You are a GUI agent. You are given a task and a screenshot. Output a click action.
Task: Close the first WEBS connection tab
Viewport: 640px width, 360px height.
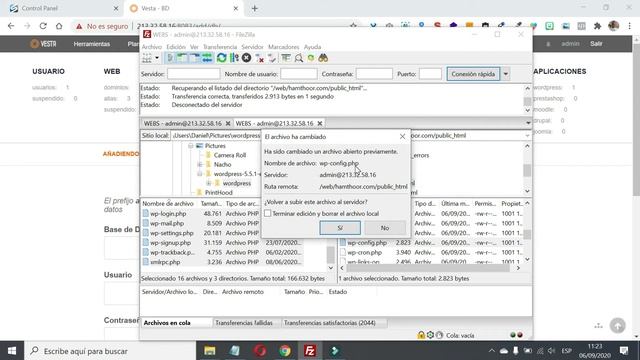228,123
